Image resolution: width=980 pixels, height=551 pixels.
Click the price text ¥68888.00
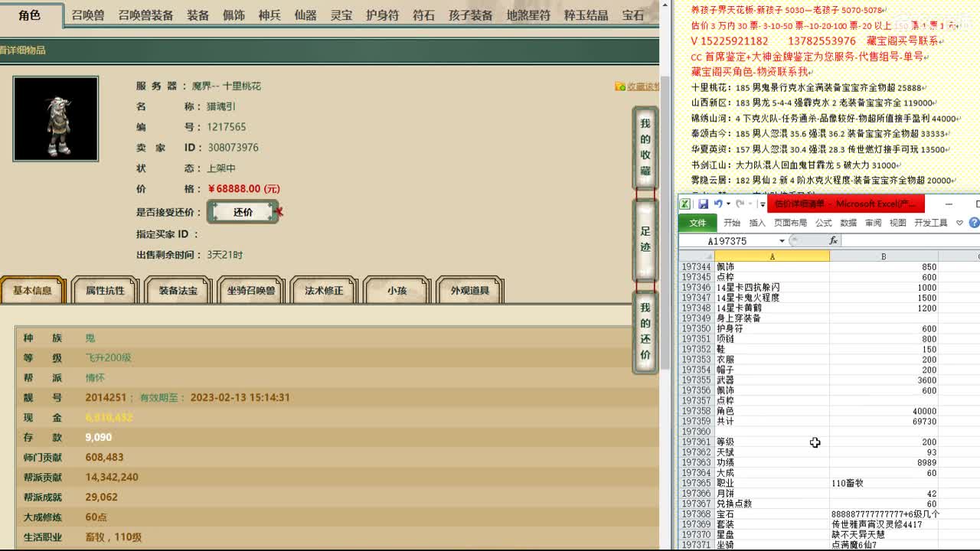[243, 189]
